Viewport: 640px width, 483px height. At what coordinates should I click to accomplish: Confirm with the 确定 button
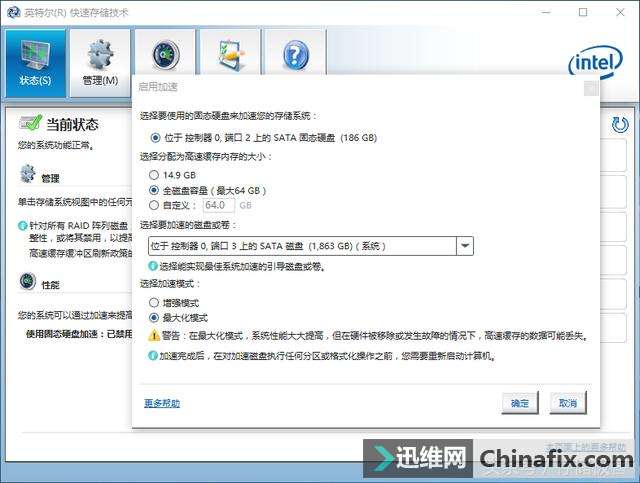520,403
